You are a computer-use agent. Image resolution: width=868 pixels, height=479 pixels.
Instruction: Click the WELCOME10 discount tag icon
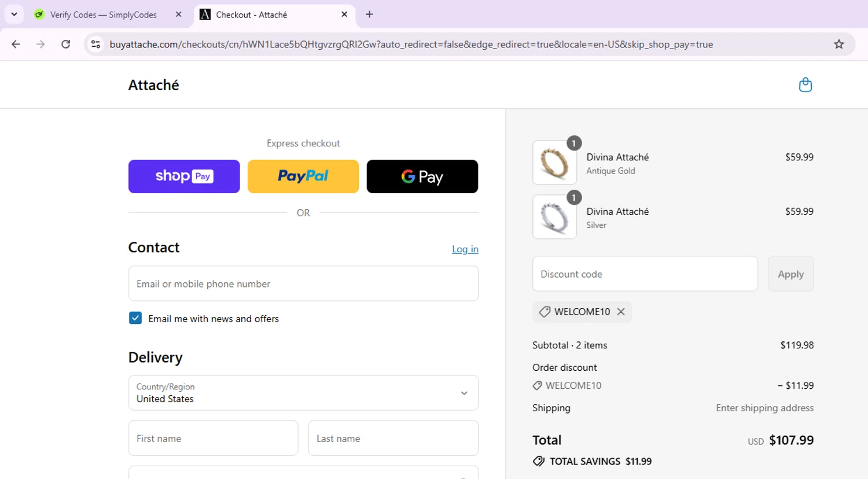click(545, 312)
